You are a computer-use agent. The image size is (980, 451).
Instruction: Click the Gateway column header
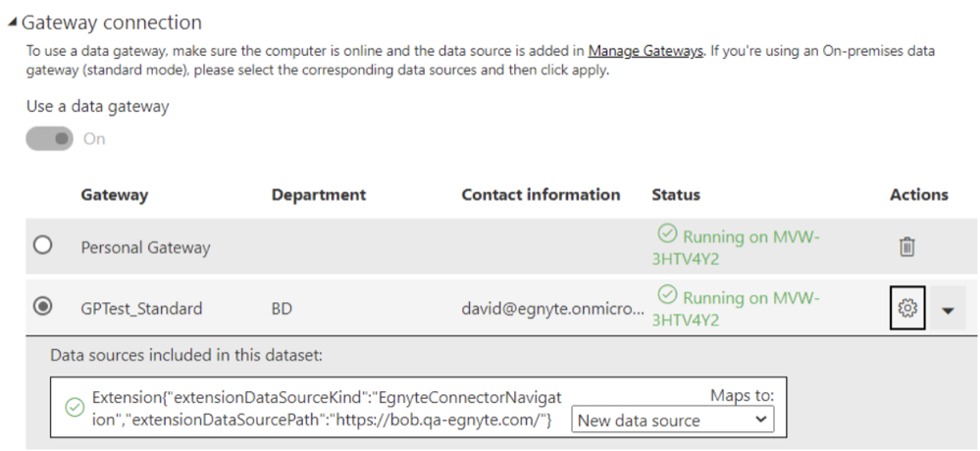point(115,195)
